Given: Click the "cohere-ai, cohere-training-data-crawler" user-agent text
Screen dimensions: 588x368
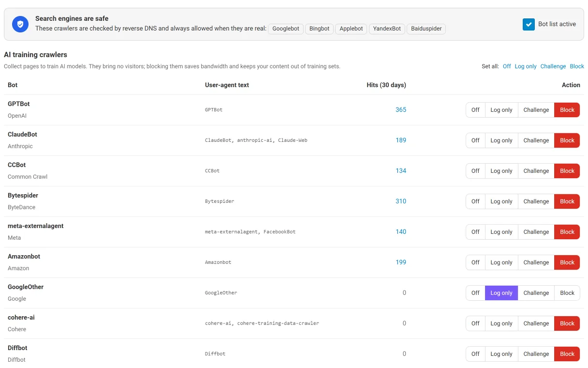Looking at the screenshot, I should pyautogui.click(x=262, y=323).
